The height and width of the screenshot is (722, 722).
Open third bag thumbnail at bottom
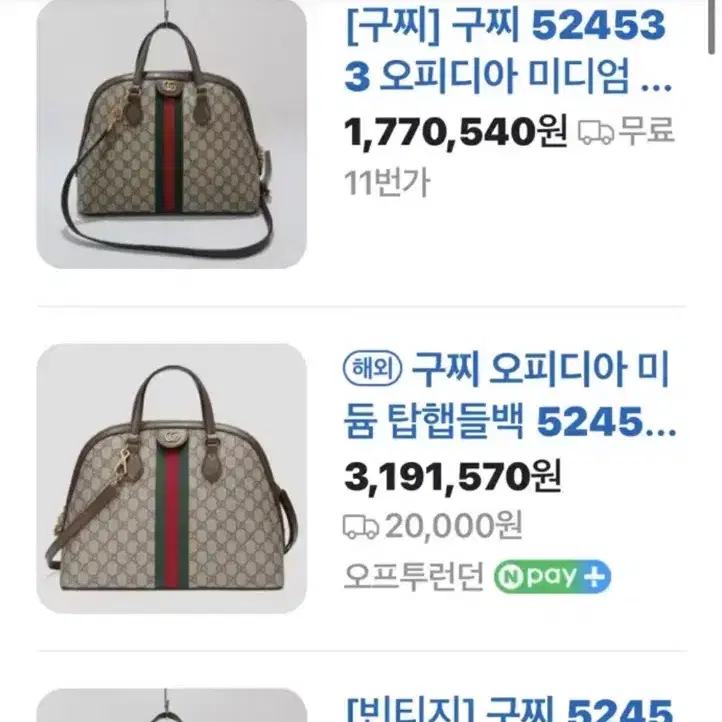[171, 705]
